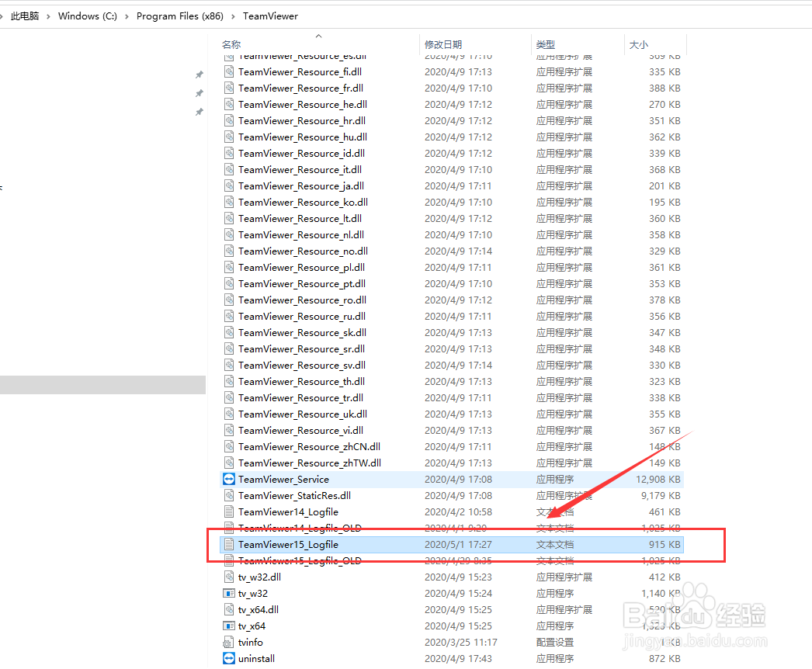This screenshot has width=812, height=669.
Task: Click the topmost Quick Access pin icon
Action: coord(200,75)
